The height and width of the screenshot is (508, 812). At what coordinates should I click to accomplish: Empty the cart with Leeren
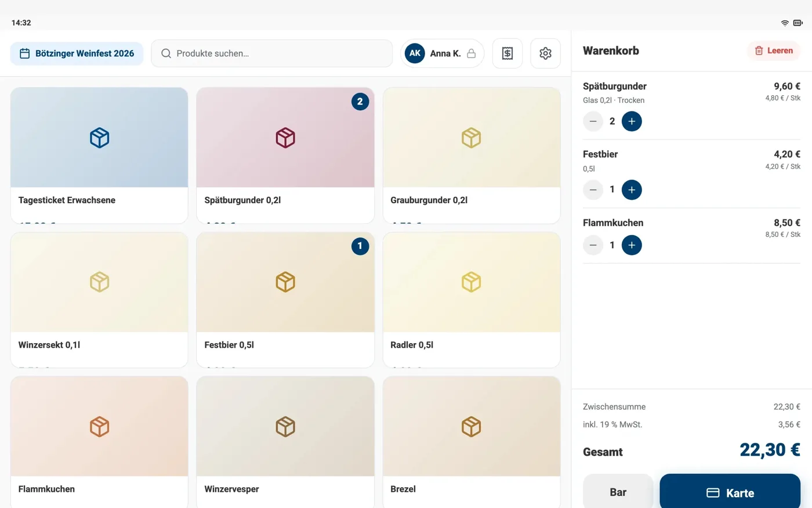(x=774, y=51)
